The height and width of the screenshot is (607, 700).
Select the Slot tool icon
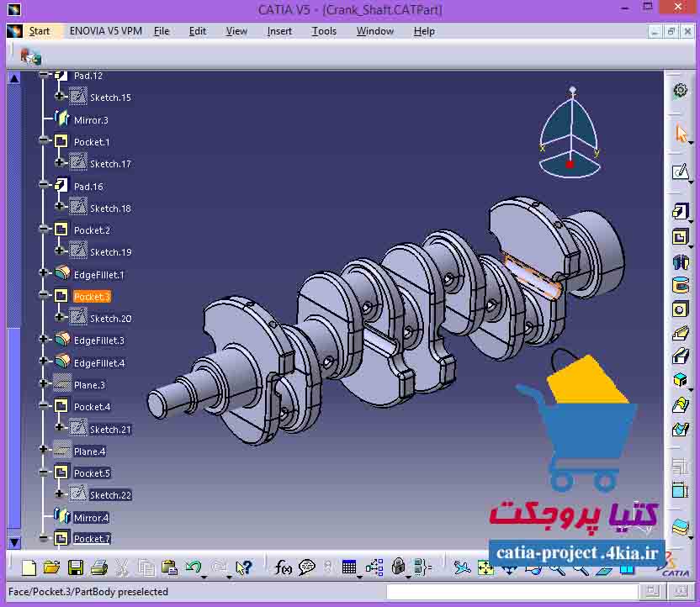click(x=681, y=356)
